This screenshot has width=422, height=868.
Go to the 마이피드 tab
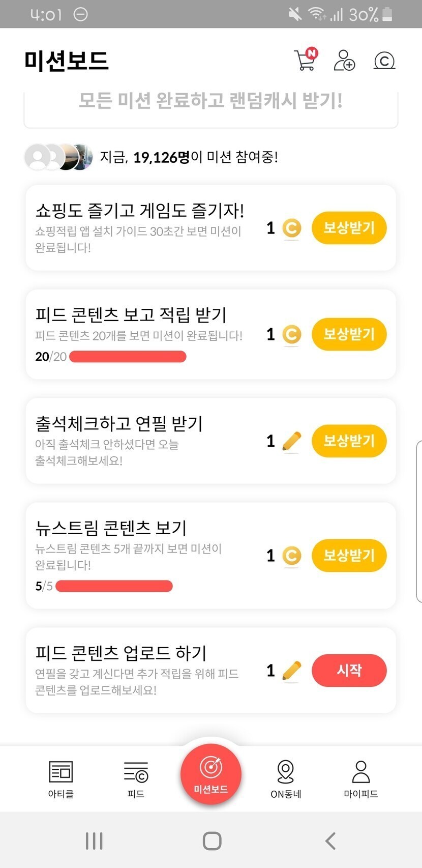(360, 778)
